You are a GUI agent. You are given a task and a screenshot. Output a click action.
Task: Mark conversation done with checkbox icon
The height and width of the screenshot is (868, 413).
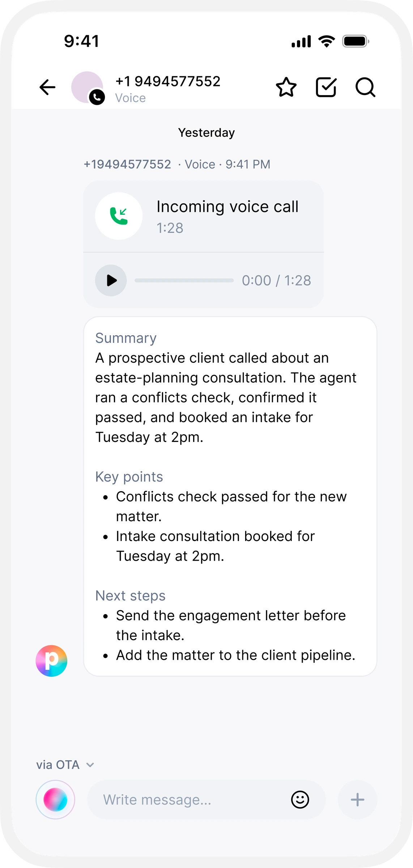[x=326, y=87]
